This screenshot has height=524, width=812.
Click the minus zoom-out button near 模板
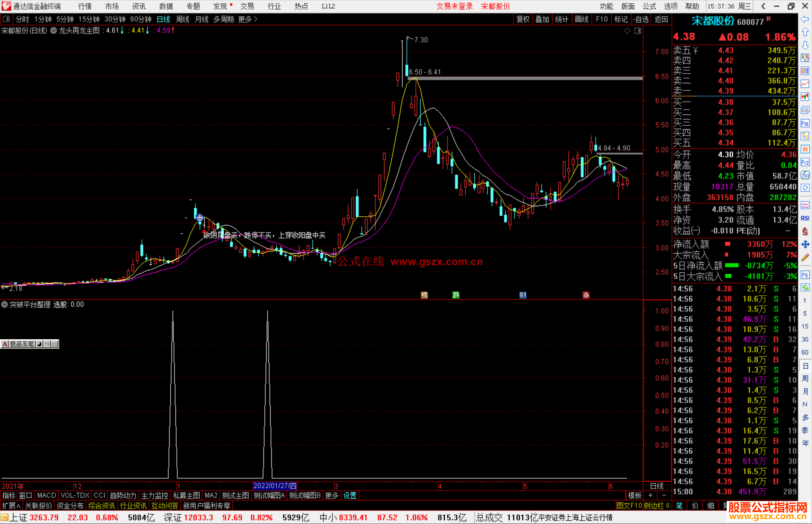(664, 495)
